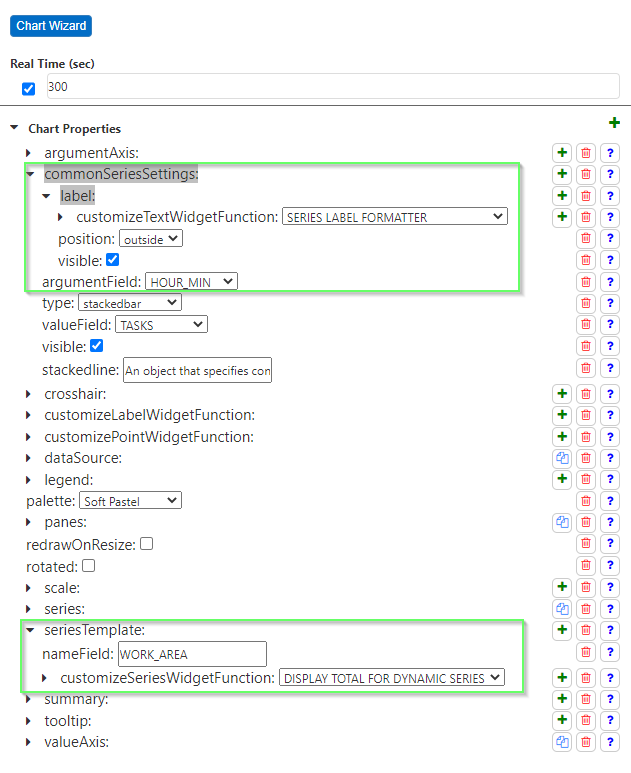Toggle the redrawOnResize checkbox
The image size is (631, 773).
click(146, 544)
